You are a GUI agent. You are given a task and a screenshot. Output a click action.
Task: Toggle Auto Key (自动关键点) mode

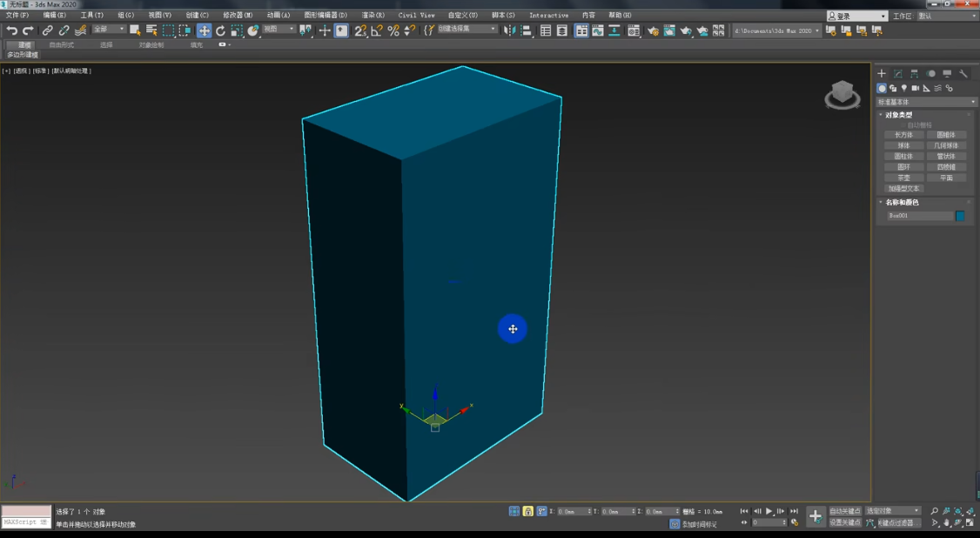click(x=845, y=510)
